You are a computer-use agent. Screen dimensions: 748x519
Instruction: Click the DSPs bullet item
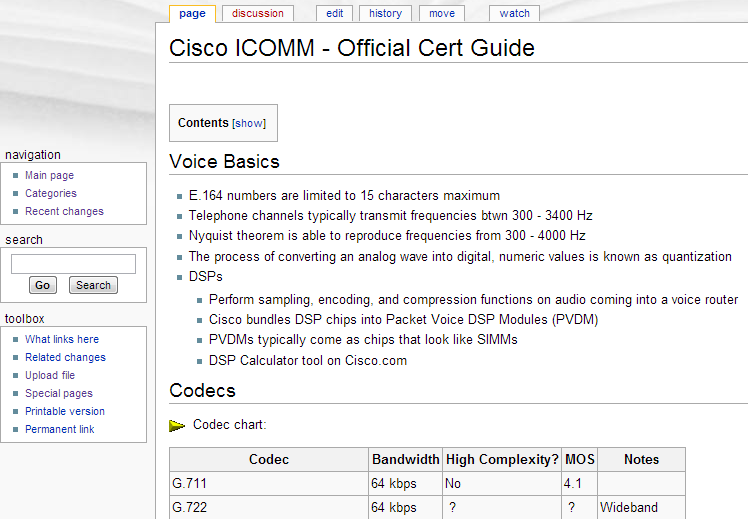pos(206,277)
